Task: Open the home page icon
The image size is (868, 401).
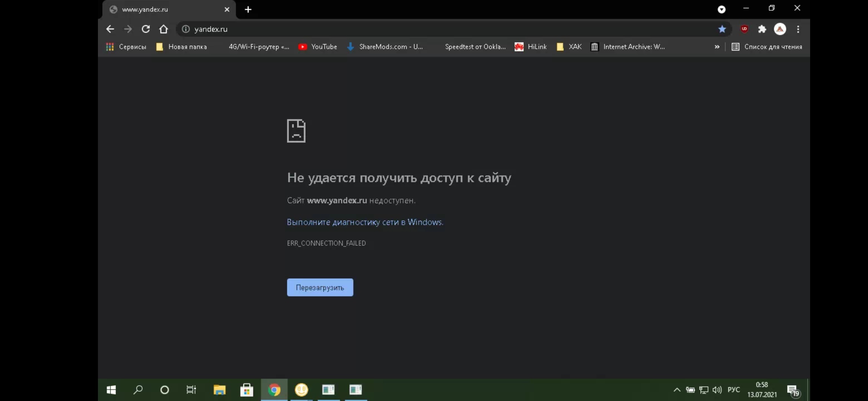Action: [164, 29]
